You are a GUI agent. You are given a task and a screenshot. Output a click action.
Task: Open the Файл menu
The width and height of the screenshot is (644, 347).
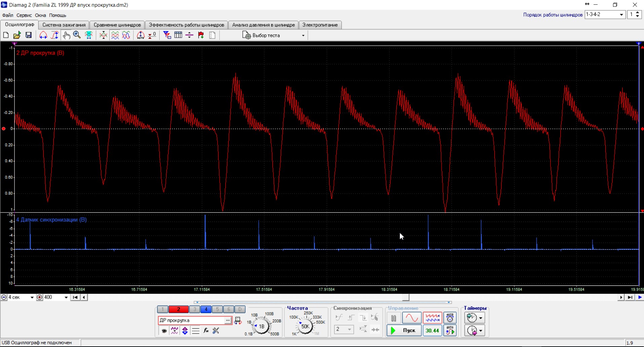[8, 15]
